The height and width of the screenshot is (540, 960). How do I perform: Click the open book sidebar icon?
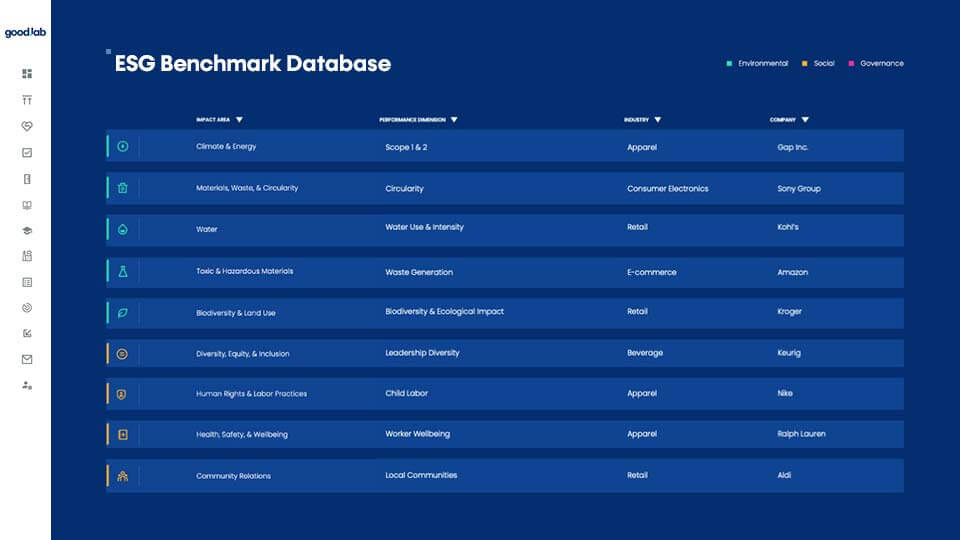(x=27, y=205)
